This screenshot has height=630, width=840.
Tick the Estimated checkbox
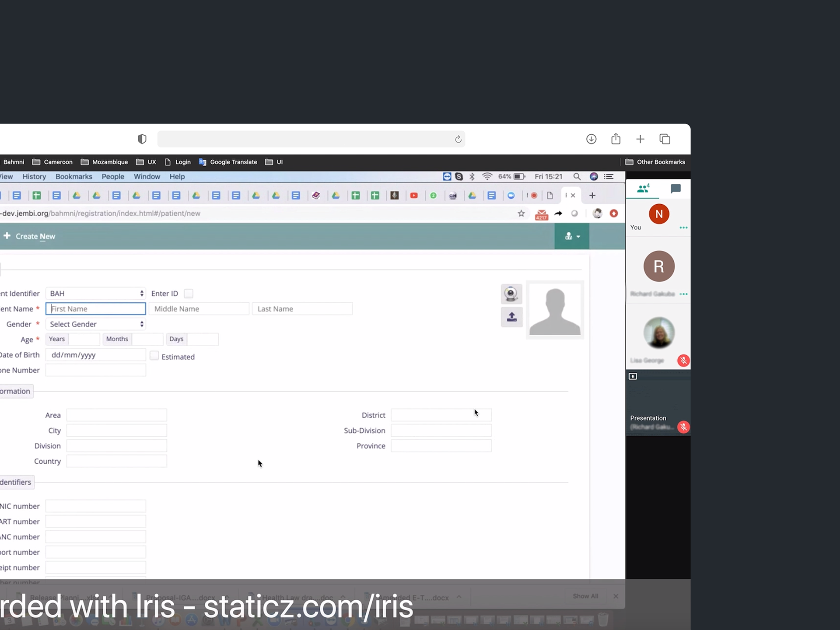coord(154,356)
